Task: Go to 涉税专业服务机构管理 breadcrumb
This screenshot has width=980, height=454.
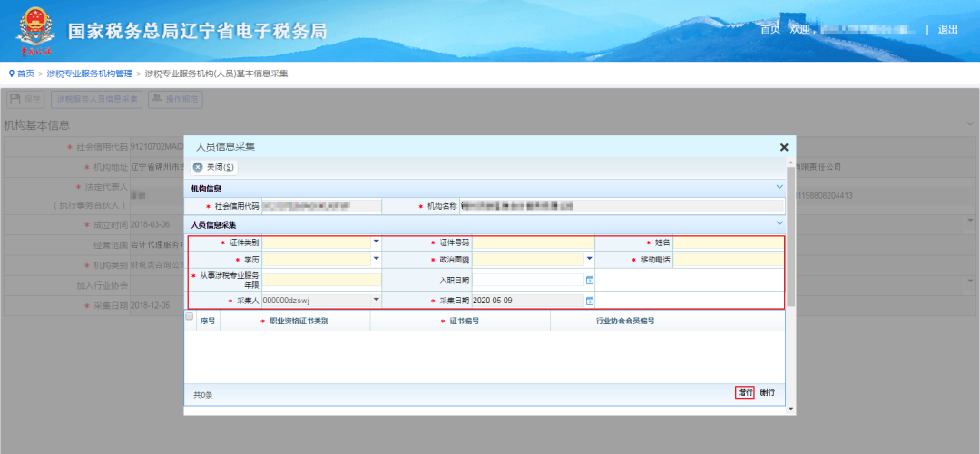Action: pyautogui.click(x=89, y=74)
